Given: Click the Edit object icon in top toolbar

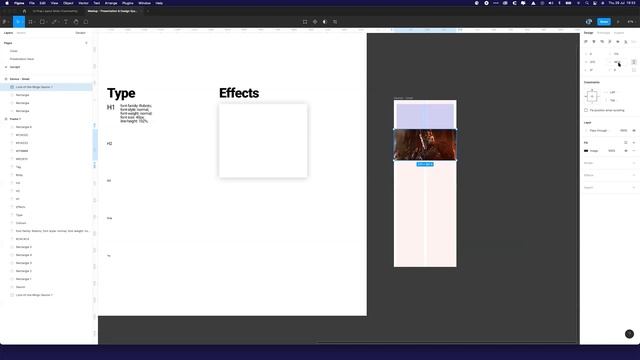Looking at the screenshot, I should (305, 22).
